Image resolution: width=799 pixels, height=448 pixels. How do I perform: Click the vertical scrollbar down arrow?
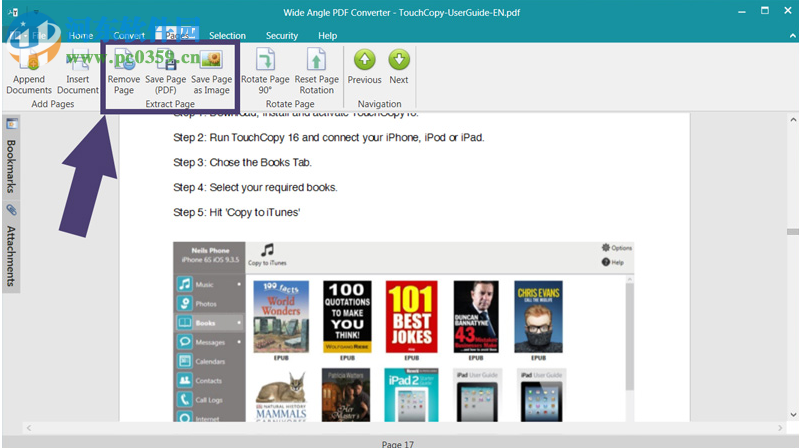pos(793,415)
